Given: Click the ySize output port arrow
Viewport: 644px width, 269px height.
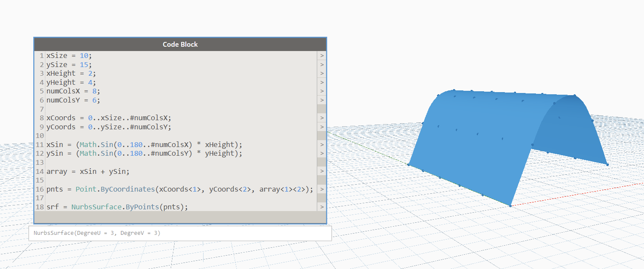Looking at the screenshot, I should [322, 64].
